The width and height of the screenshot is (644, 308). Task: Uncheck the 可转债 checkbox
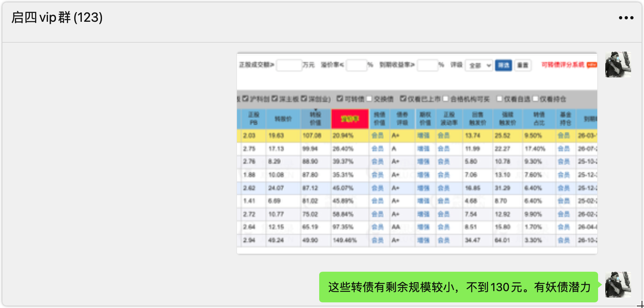(340, 99)
